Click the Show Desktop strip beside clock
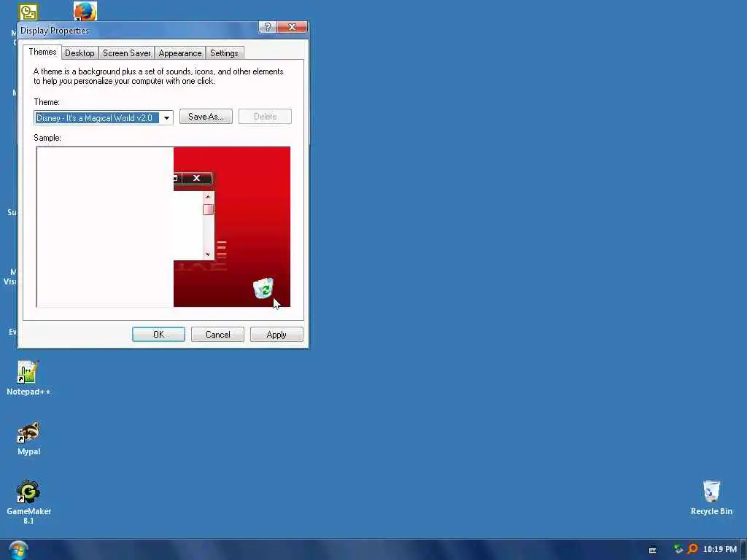747x560 pixels. [743, 550]
